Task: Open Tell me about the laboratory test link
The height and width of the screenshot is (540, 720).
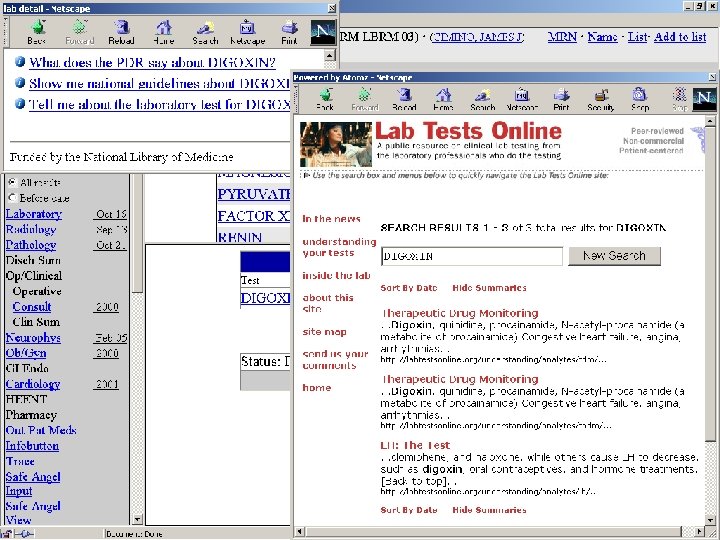Action: click(159, 105)
